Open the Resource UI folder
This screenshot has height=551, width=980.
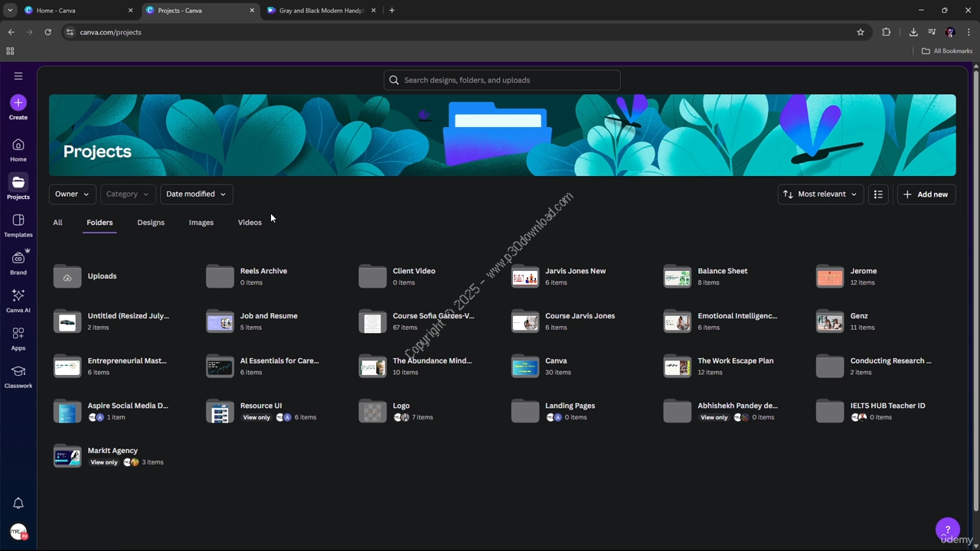coord(261,411)
